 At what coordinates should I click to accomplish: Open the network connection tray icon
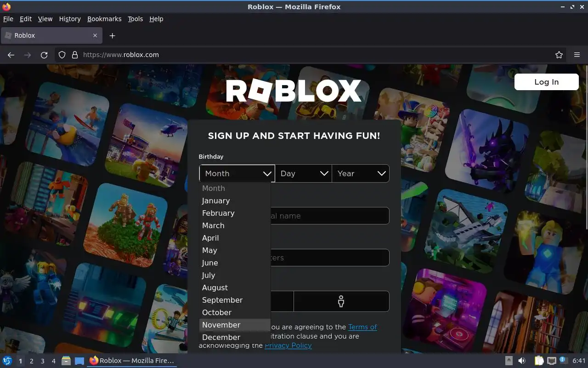551,361
